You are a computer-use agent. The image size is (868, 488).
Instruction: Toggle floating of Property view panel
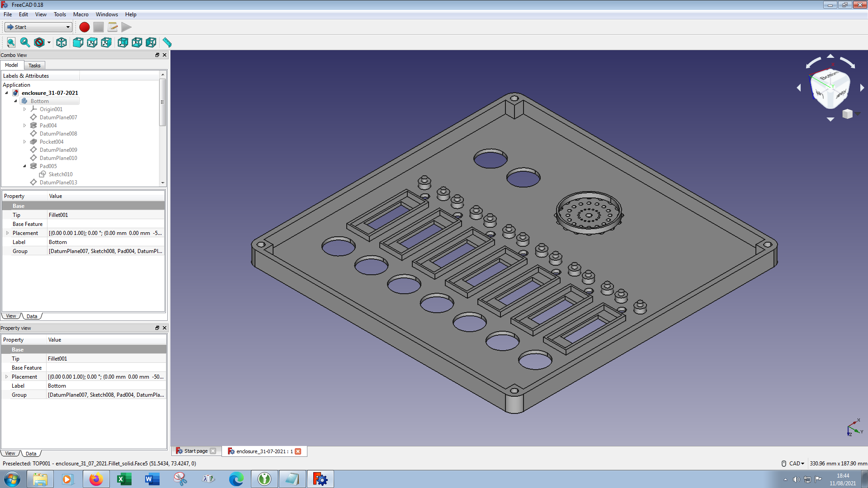[x=157, y=328]
